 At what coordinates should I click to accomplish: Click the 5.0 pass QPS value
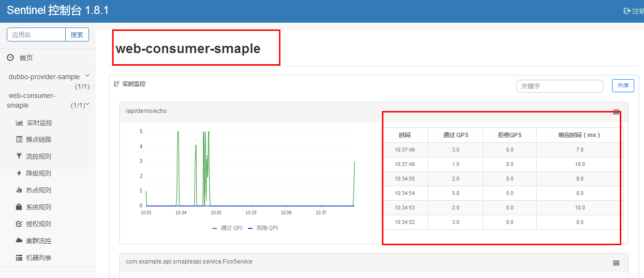pos(455,193)
